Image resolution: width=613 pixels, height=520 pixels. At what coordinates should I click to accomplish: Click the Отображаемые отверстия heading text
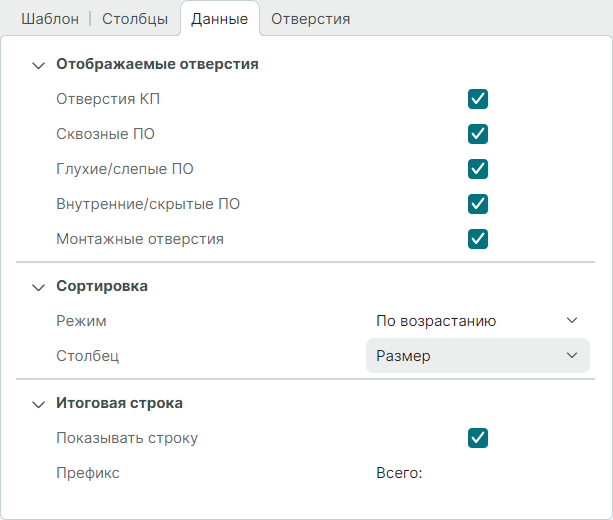pos(157,64)
